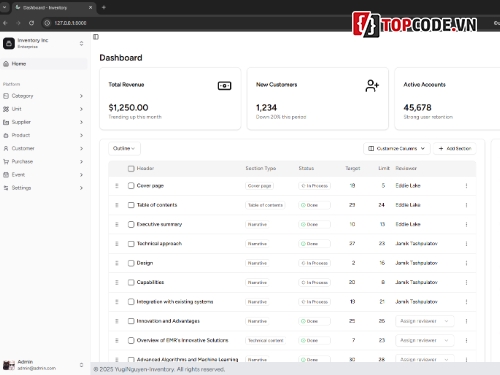Screen dimensions: 500x375
Task: Check the Cover page row checkbox
Action: 131,186
